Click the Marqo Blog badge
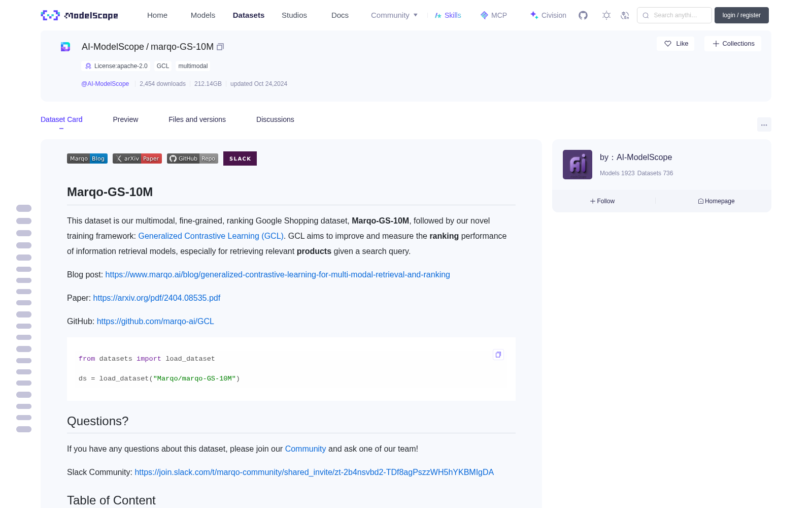 [x=87, y=158]
